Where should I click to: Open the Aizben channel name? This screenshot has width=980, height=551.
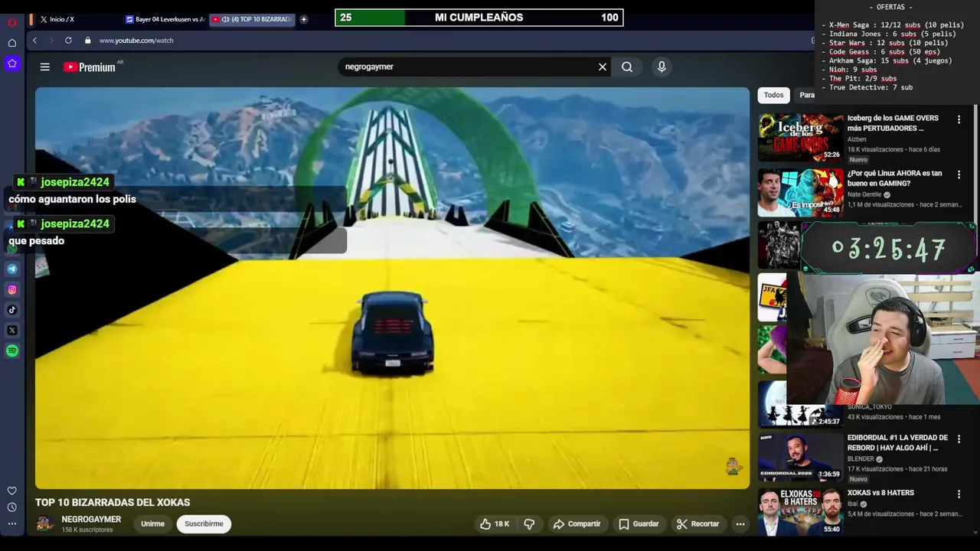click(x=857, y=139)
